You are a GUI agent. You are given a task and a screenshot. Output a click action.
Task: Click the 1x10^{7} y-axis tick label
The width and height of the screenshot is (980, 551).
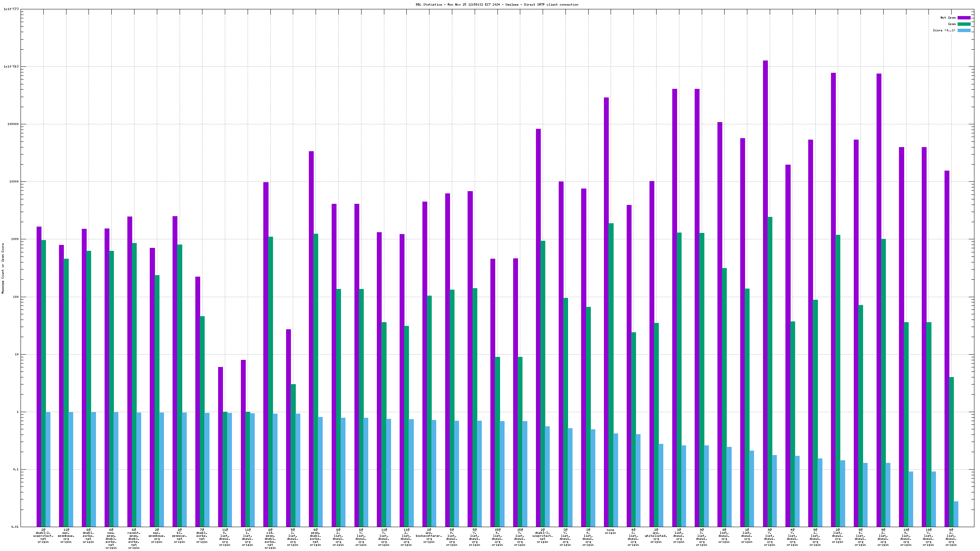(x=11, y=9)
